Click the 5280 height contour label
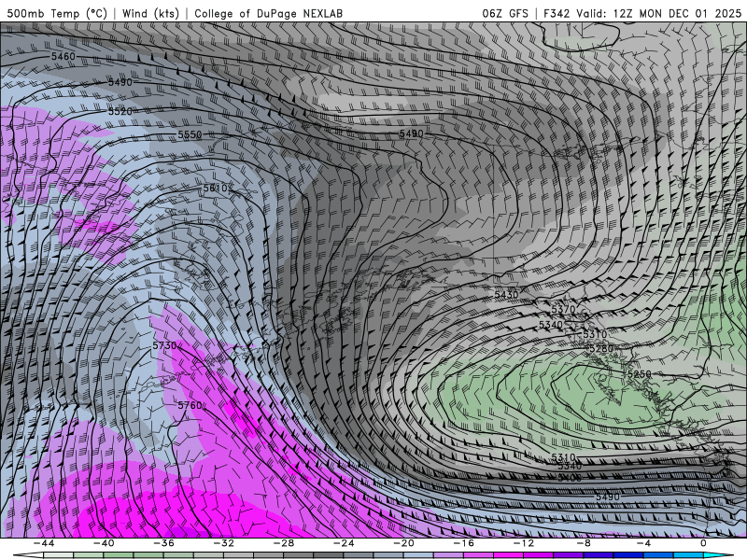Screen dimensions: 747x560 click(x=601, y=348)
